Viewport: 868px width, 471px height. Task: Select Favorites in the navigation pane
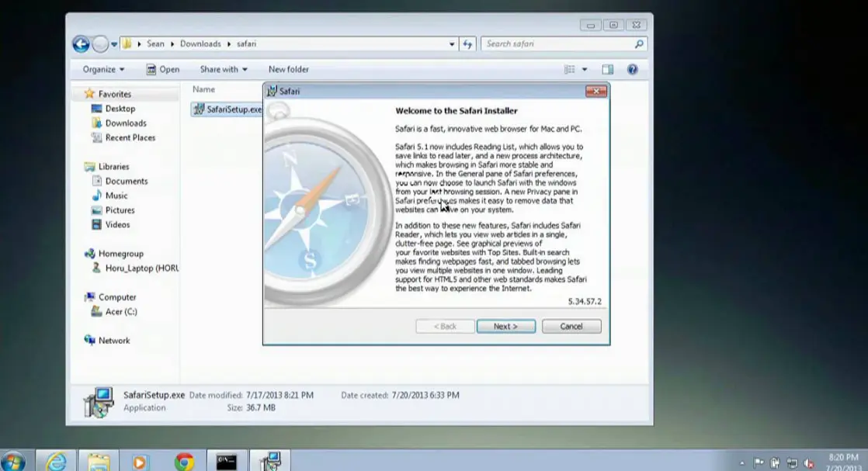point(115,94)
